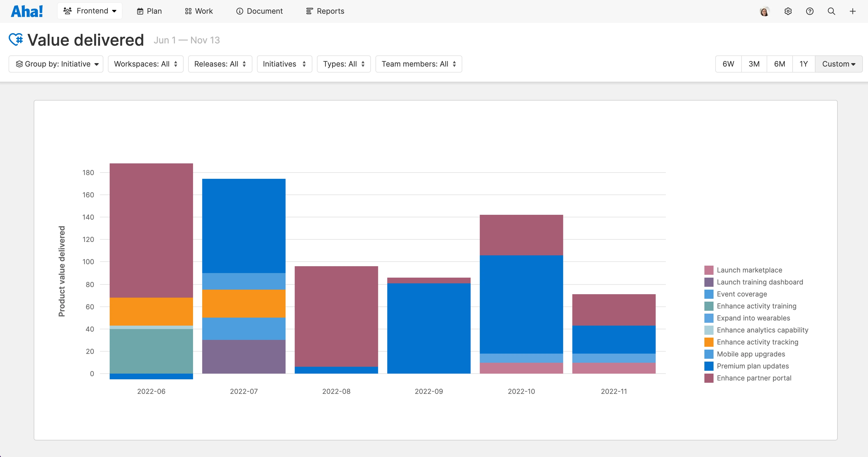
Task: Open search with the magnifying glass icon
Action: [831, 11]
